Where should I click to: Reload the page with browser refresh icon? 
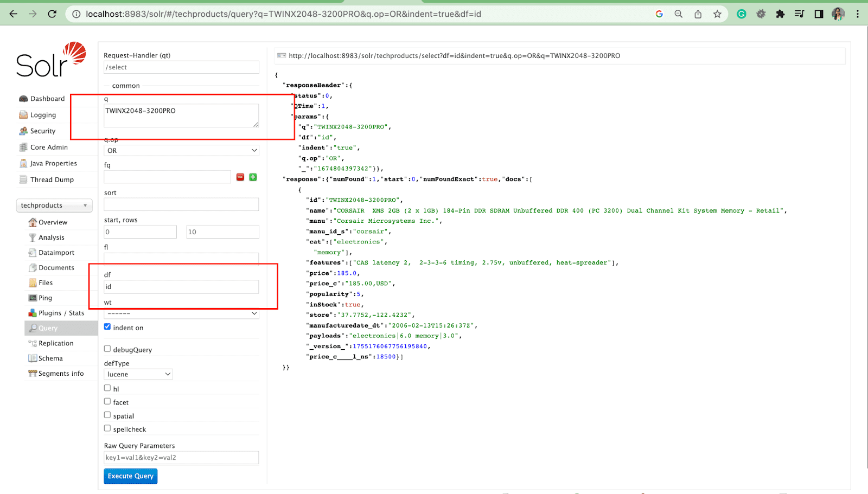[52, 14]
